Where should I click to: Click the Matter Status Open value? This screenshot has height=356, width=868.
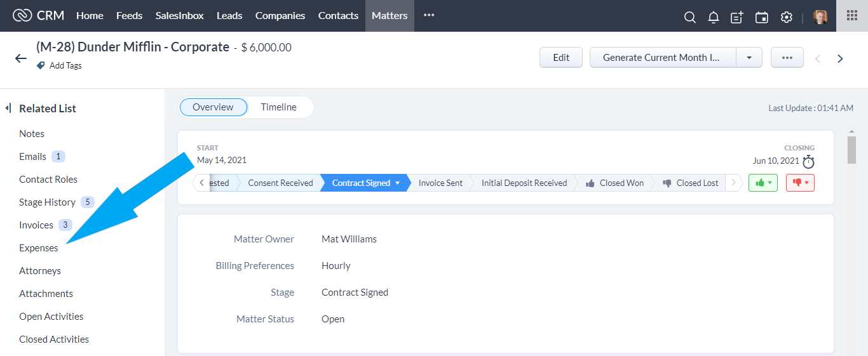333,319
